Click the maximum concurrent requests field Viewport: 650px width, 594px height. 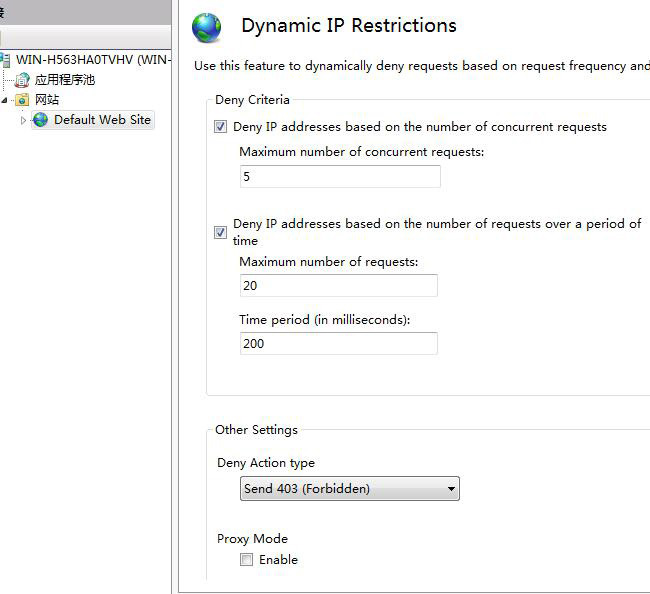[x=340, y=177]
